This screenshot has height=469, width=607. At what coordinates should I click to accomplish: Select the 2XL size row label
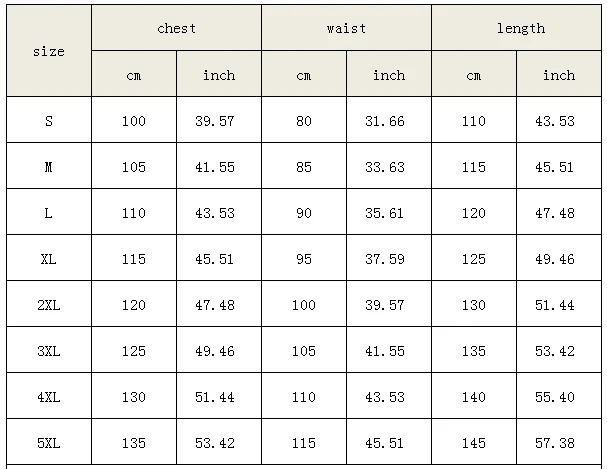tap(49, 304)
